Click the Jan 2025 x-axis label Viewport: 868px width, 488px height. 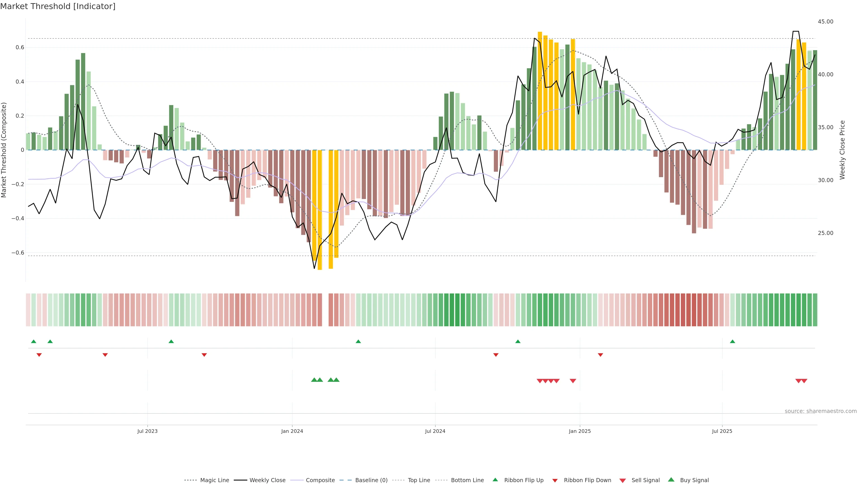tap(580, 431)
